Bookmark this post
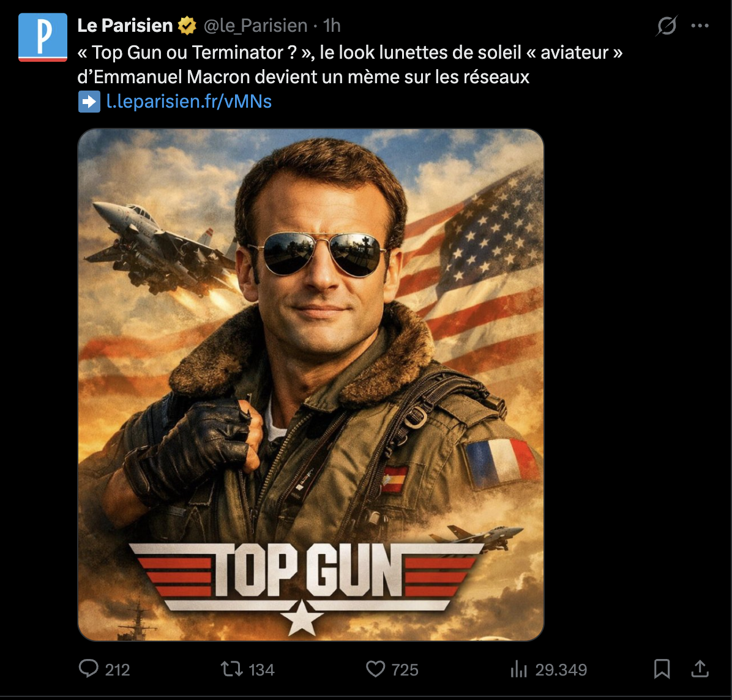Screen dimensions: 732x700 coord(662,669)
